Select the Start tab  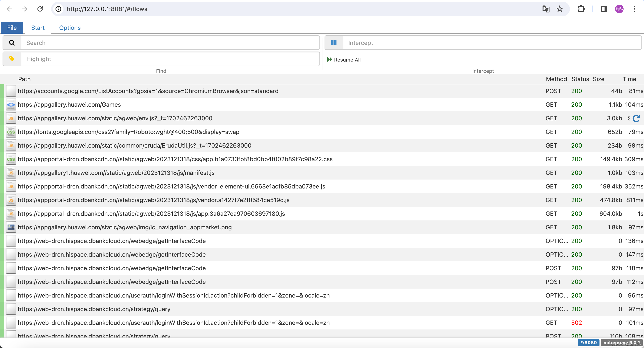[x=38, y=28]
